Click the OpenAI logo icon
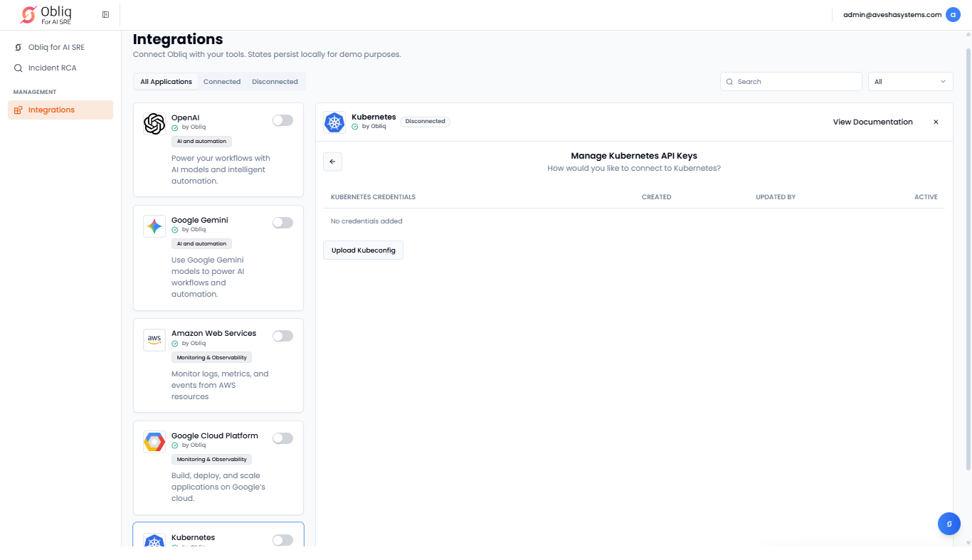 154,124
